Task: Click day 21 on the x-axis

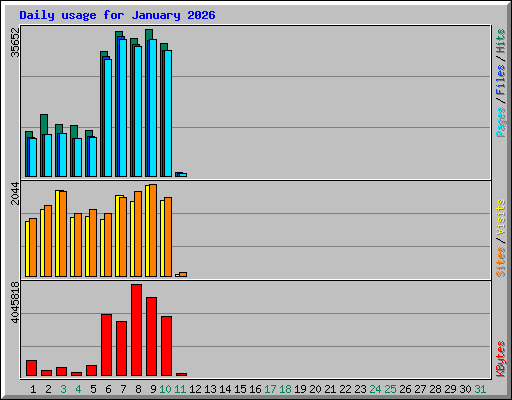Action: 330,389
